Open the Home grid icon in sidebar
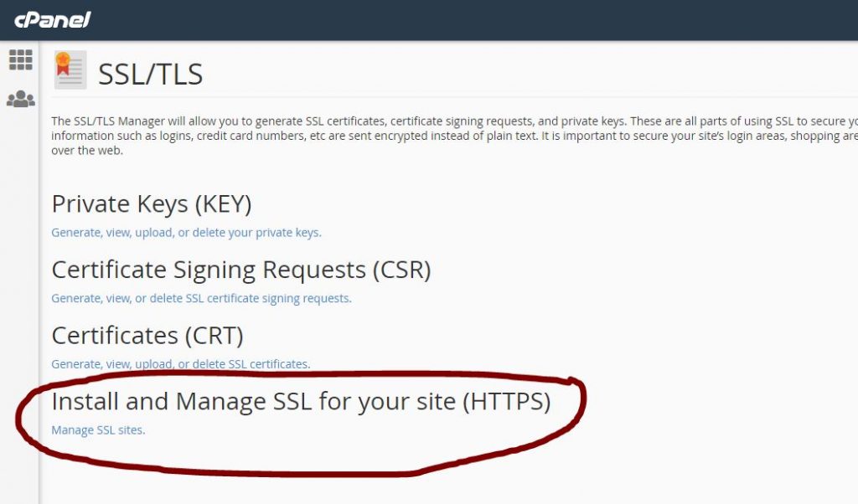 [x=21, y=59]
